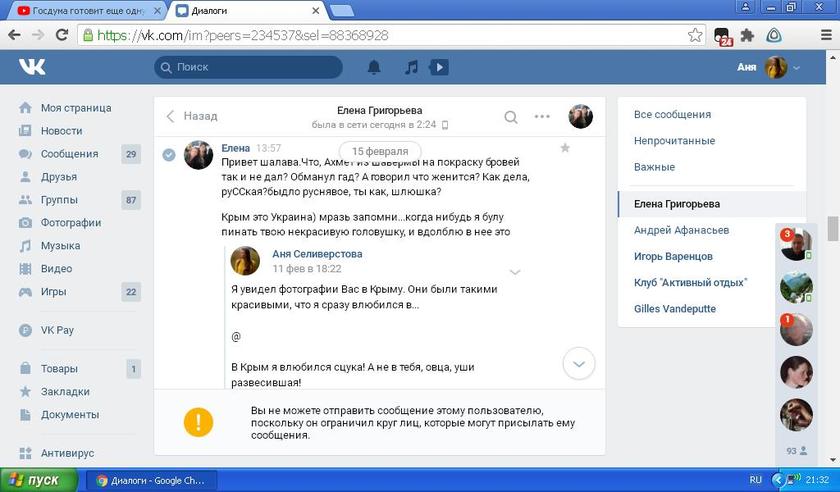The image size is (840, 492).
Task: Click the Photos camera icon in sidebar
Action: point(25,222)
